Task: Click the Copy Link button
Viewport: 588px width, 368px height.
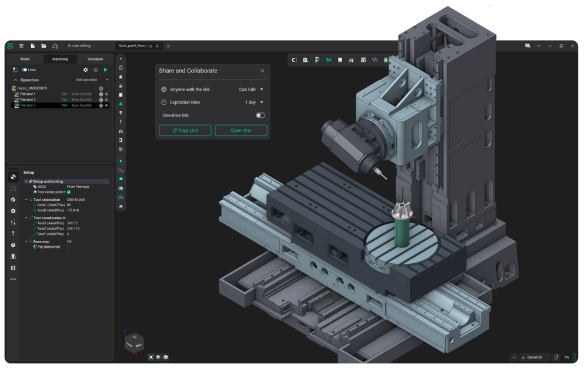Action: tap(185, 130)
